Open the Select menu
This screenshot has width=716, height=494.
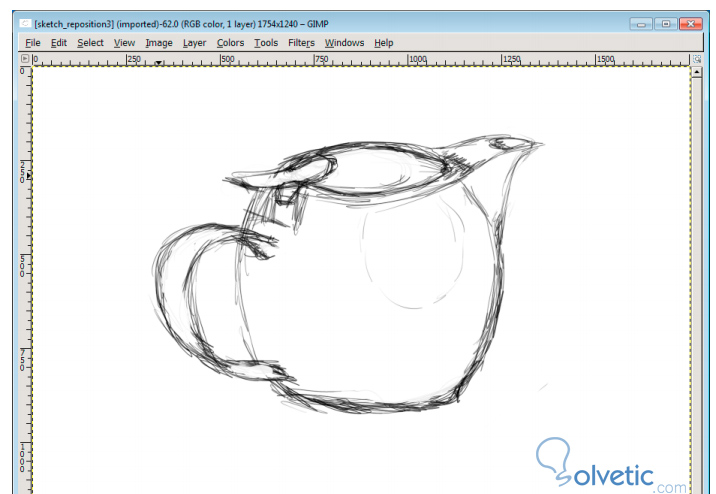[x=90, y=43]
